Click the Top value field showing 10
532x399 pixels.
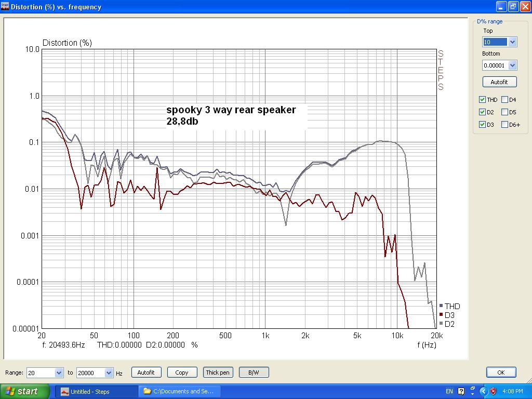pos(495,42)
